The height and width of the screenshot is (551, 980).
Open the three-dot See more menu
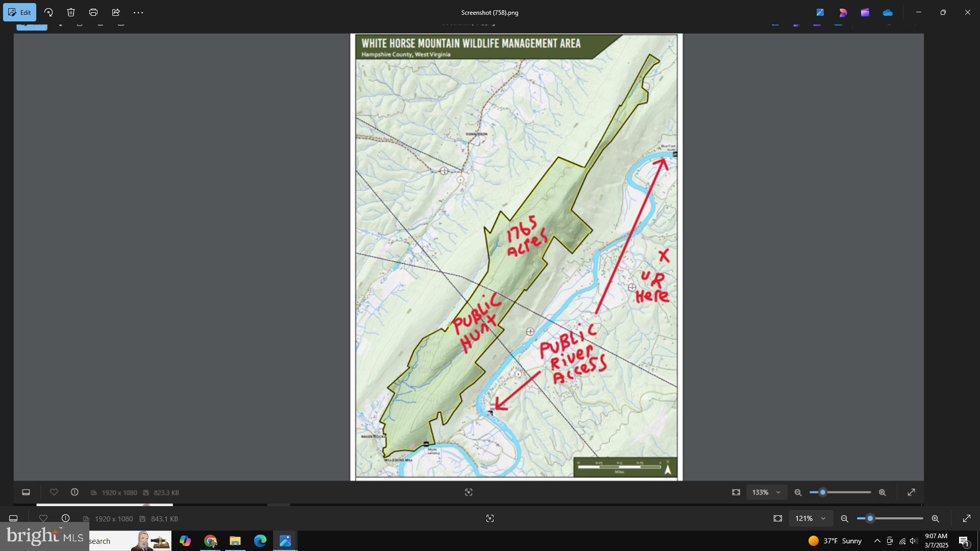[x=138, y=12]
